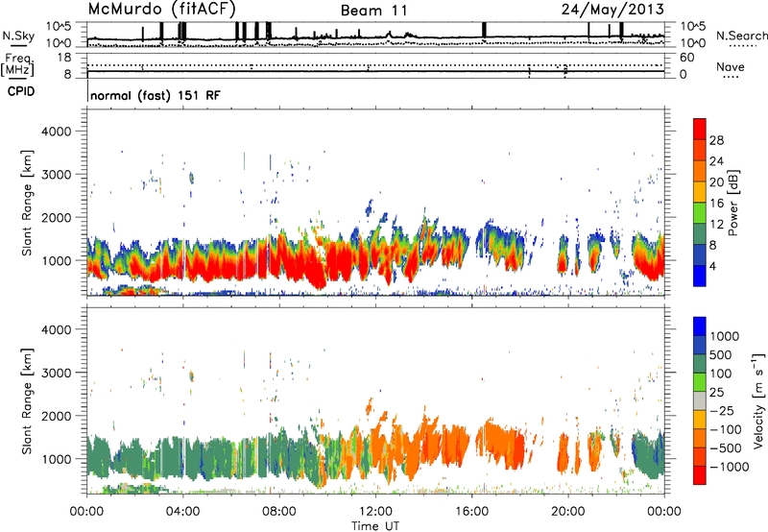Click the dotted line sample under Nave
This screenshot has width=768, height=532.
tap(731, 77)
